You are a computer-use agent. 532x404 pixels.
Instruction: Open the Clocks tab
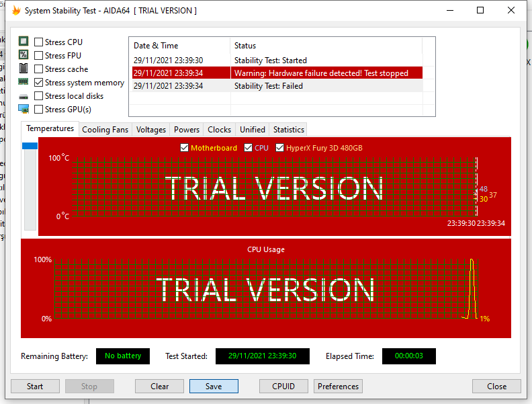point(219,130)
